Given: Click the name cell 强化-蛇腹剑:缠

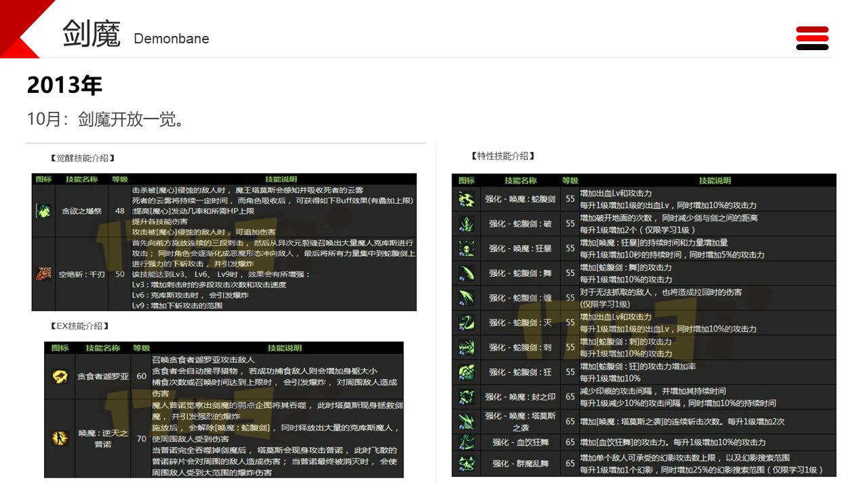Looking at the screenshot, I should click(x=520, y=298).
